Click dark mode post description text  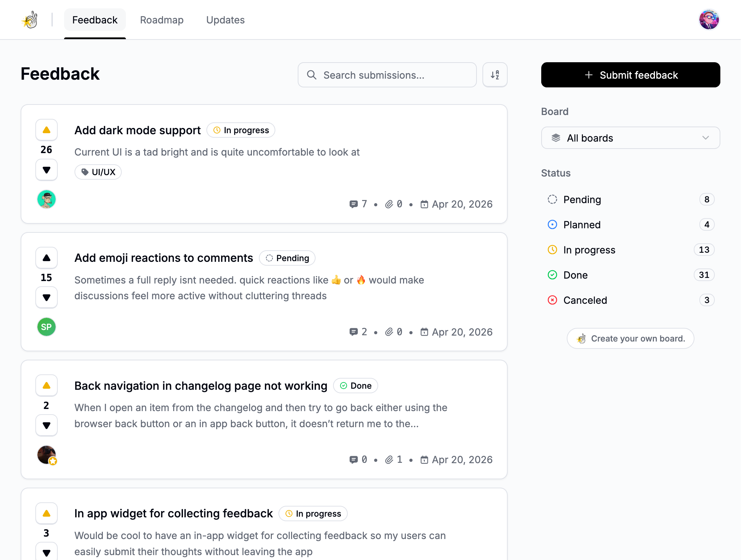(217, 152)
